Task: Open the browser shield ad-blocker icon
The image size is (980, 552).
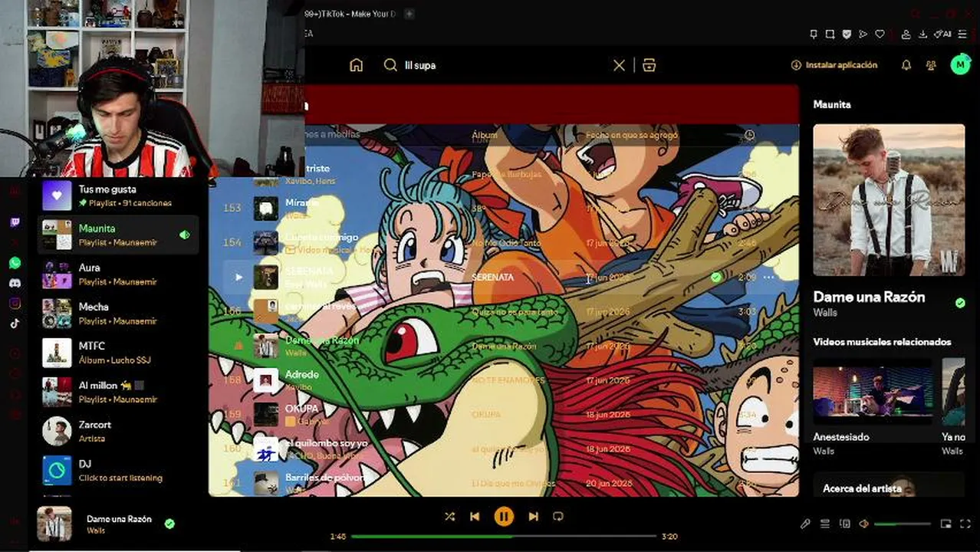Action: tap(847, 34)
